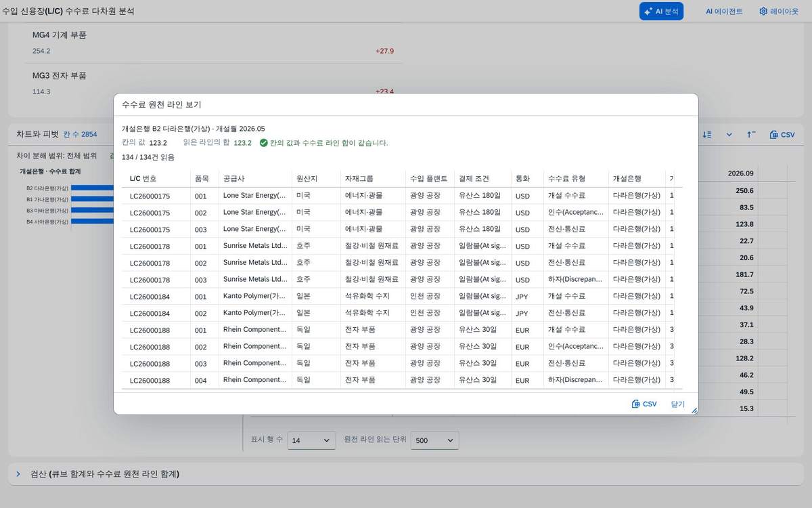Click Sunrise Metals Ltd cell in LC26000178 item 001 row
This screenshot has height=508, width=812.
click(x=255, y=246)
